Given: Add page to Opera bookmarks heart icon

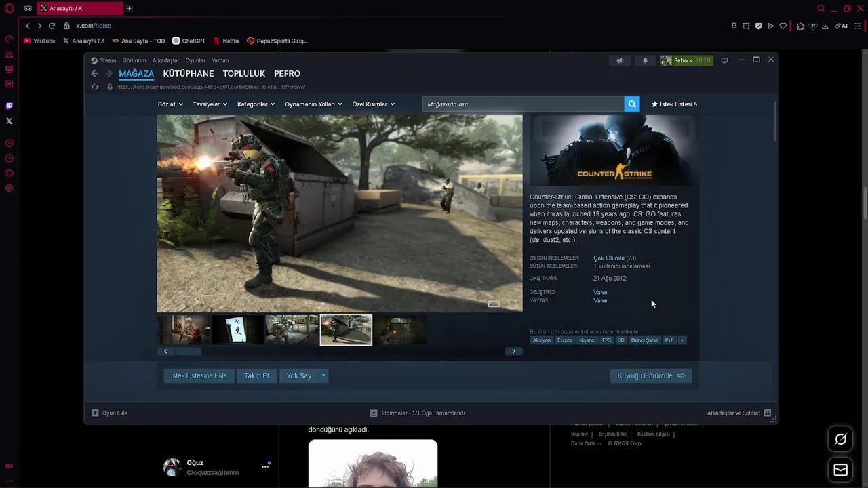Looking at the screenshot, I should click(x=783, y=26).
